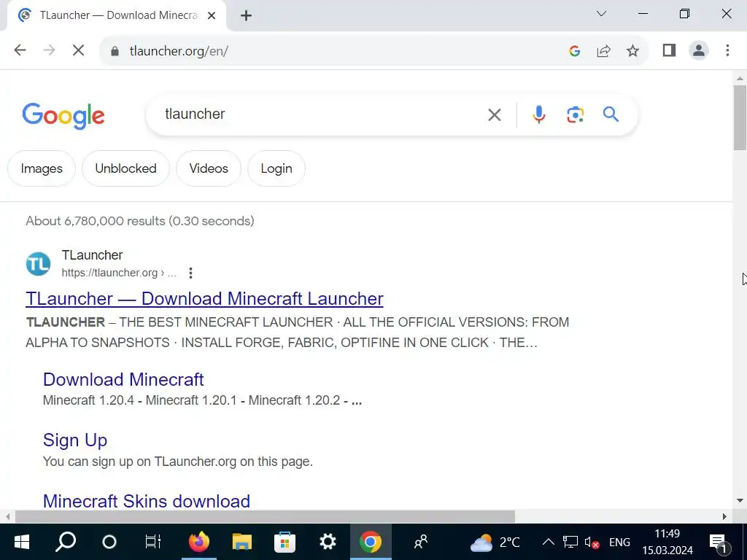This screenshot has height=560, width=747.
Task: Switch to Chrome in taskbar
Action: point(371,542)
